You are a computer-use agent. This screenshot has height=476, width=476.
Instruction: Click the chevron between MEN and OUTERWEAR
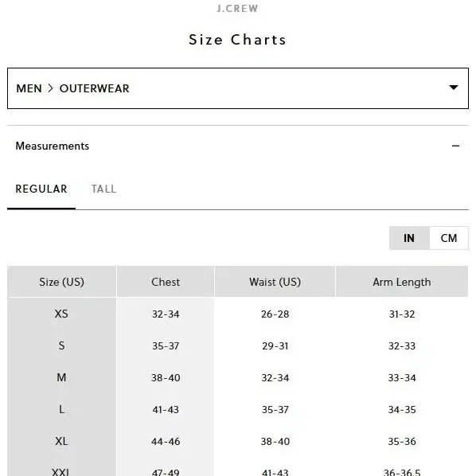point(50,88)
